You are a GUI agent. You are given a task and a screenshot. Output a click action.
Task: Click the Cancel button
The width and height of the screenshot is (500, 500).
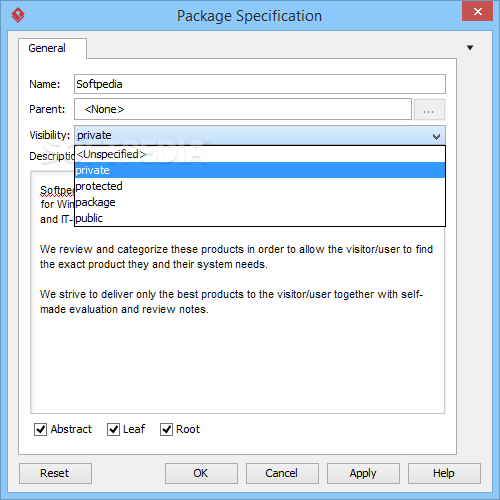point(282,473)
